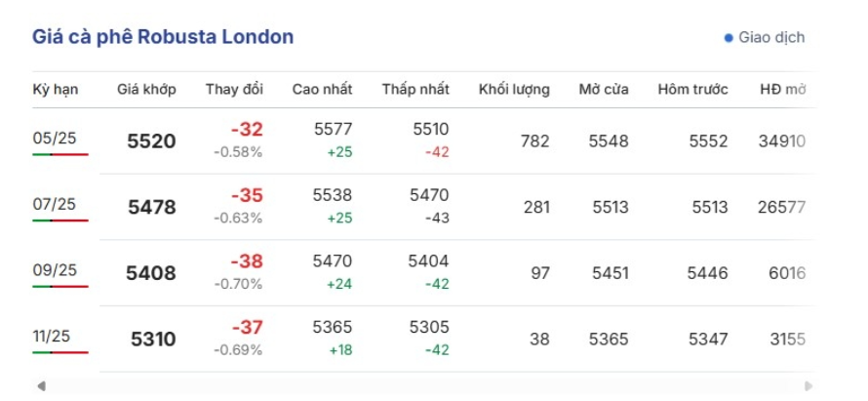Click the Mở cửa column header

(603, 90)
